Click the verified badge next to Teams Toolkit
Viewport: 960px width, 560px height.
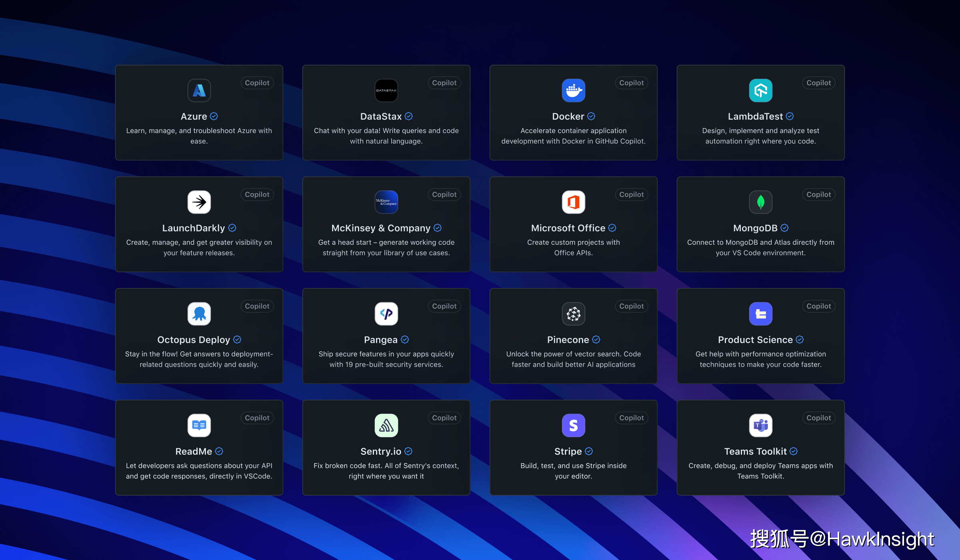[794, 451]
